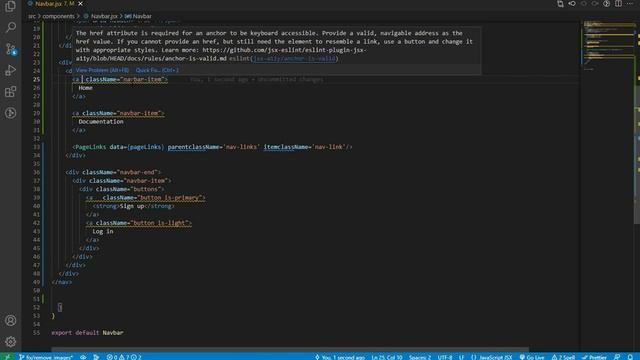Click View Problem in the hover tooltip
This screenshot has width=640, height=360.
click(x=102, y=70)
